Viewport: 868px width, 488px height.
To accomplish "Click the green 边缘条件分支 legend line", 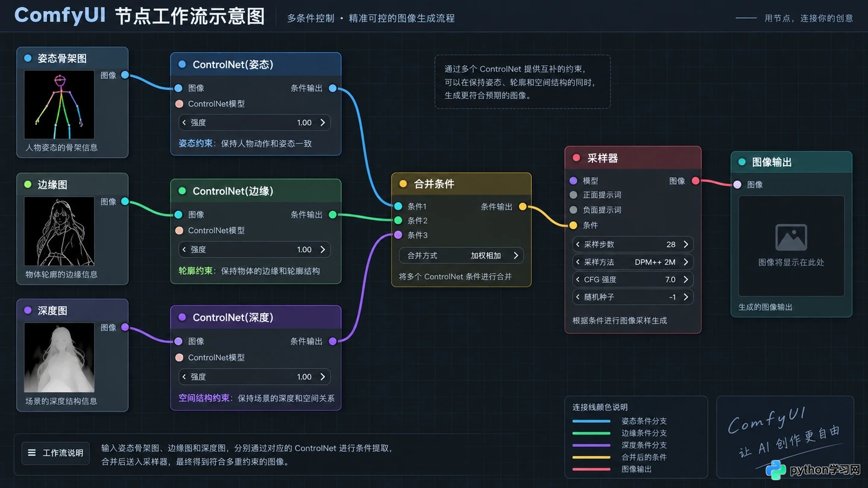I will click(591, 433).
